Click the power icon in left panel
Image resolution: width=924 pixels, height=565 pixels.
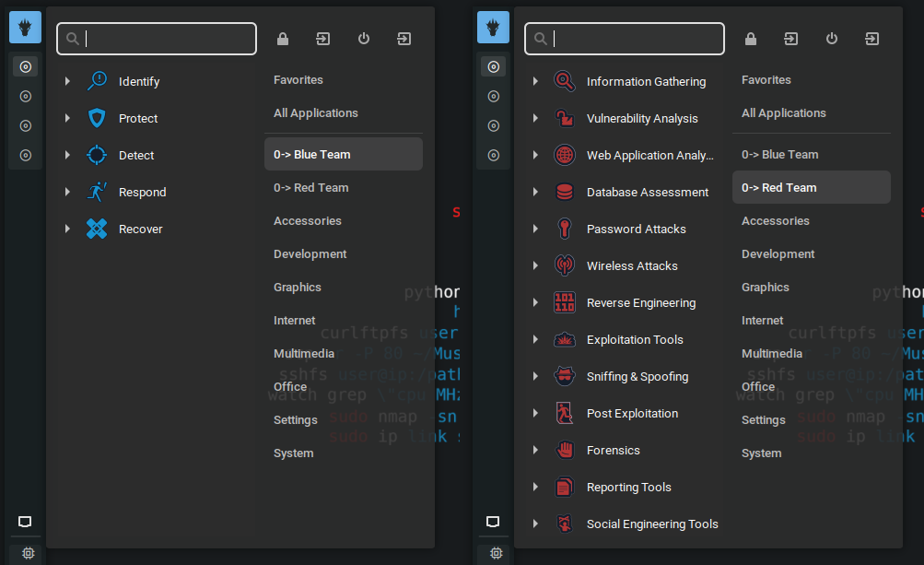point(363,39)
